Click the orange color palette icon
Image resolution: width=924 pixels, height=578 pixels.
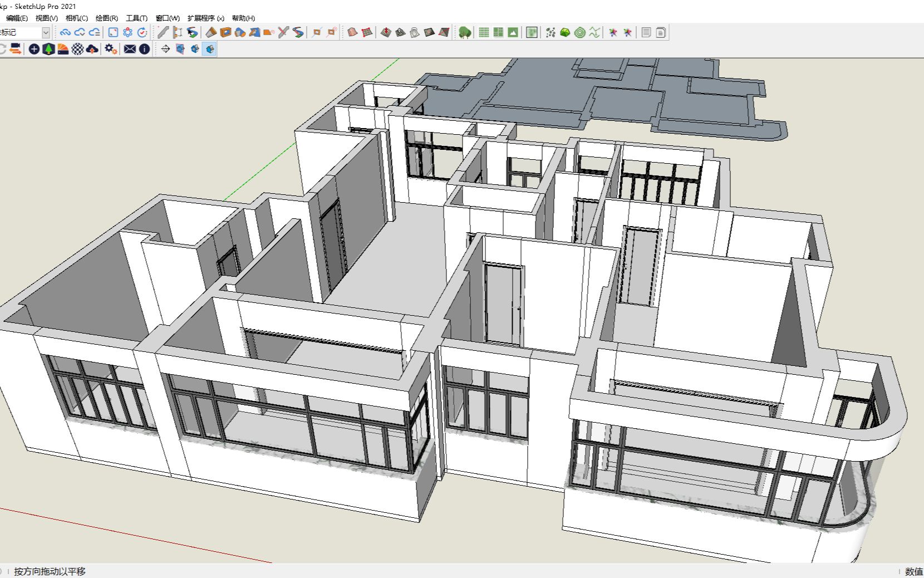pyautogui.click(x=63, y=49)
